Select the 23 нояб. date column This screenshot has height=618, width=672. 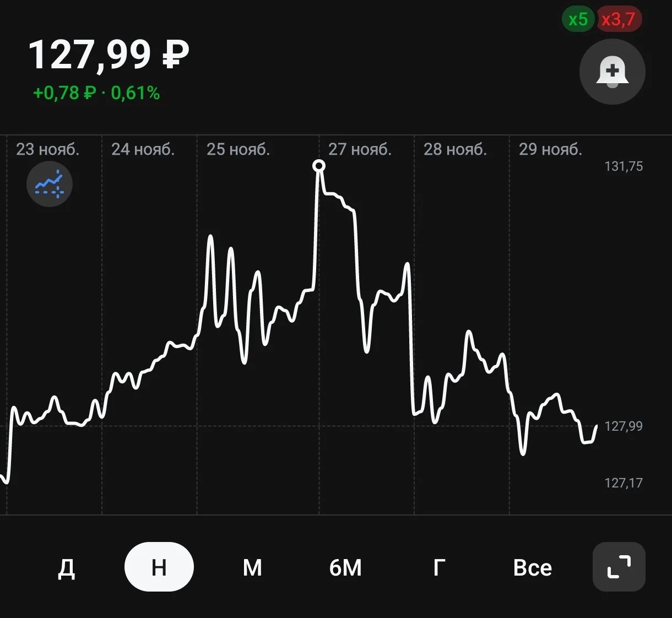tap(48, 149)
